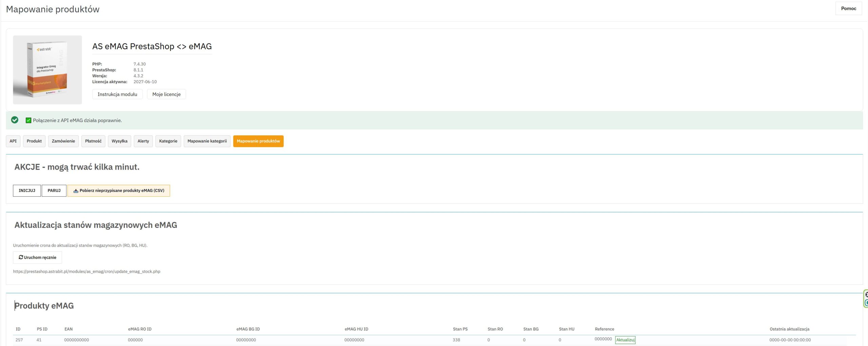868x346 pixels.
Task: Click the PS ID column header
Action: point(42,329)
